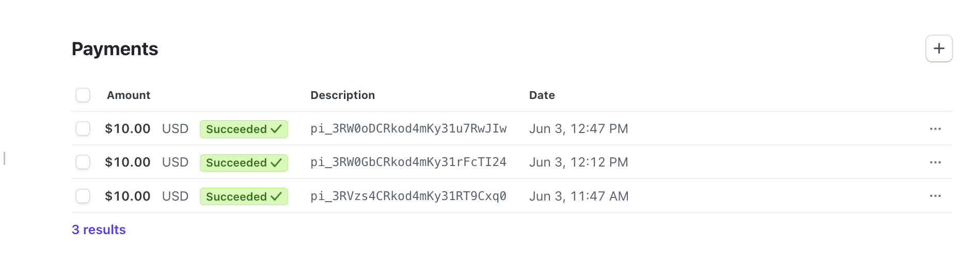Open the options menu for 11:47 AM payment
This screenshot has width=980, height=264.
tap(935, 196)
